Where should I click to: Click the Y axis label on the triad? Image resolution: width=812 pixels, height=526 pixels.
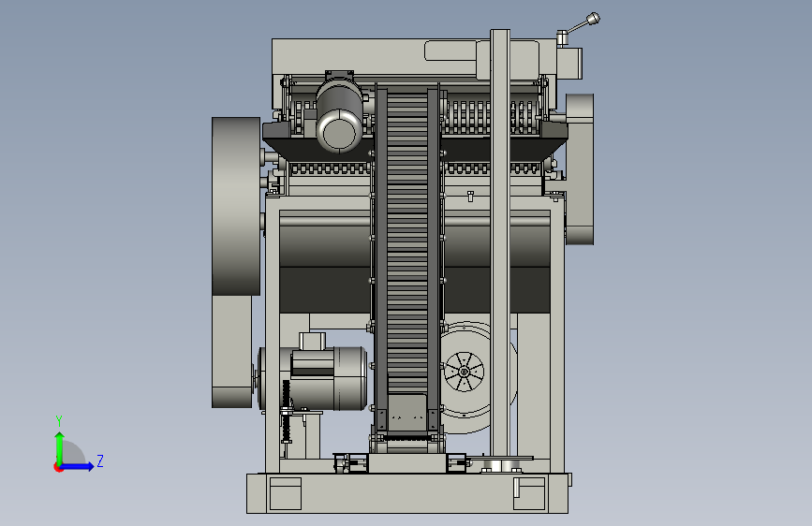pyautogui.click(x=59, y=420)
